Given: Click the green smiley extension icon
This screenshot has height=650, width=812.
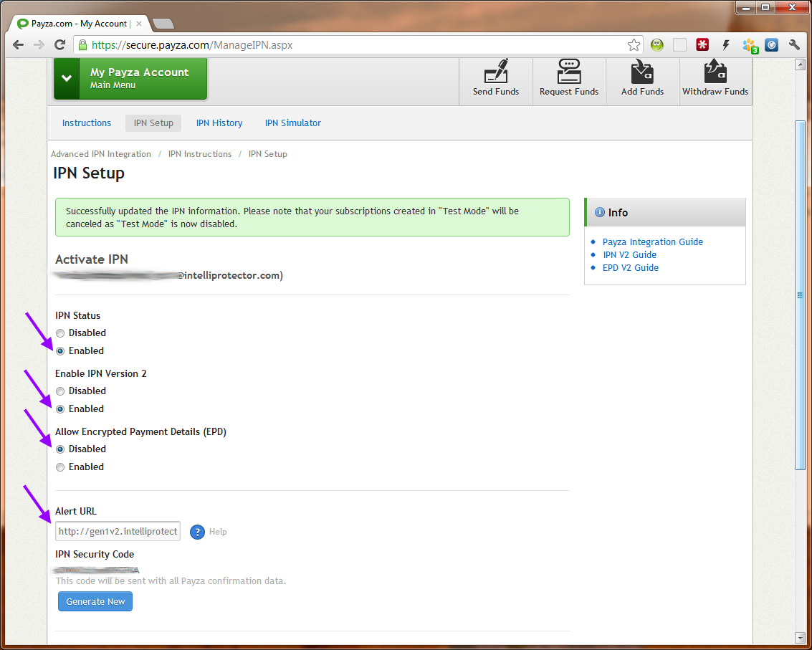Looking at the screenshot, I should pyautogui.click(x=657, y=45).
